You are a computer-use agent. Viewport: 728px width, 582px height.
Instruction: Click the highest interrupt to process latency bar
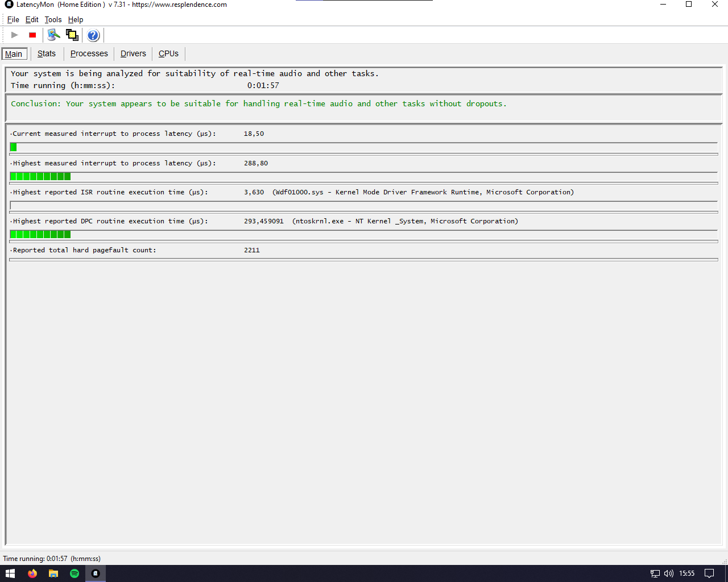tap(363, 176)
